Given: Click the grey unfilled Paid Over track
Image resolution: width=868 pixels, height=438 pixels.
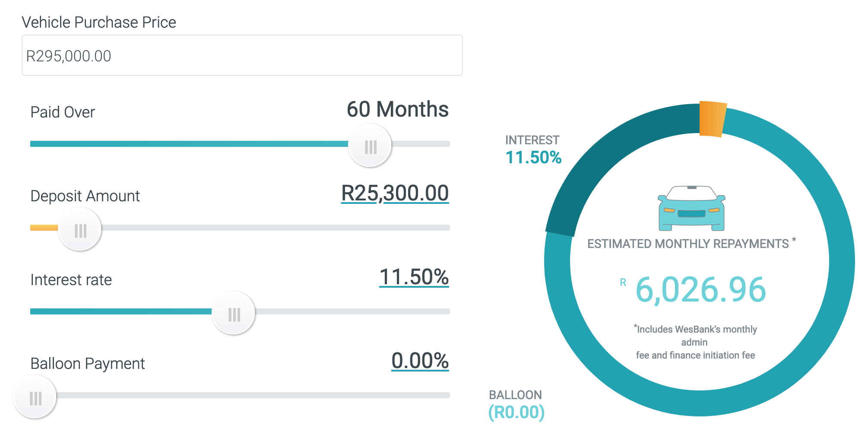Looking at the screenshot, I should click(x=421, y=144).
